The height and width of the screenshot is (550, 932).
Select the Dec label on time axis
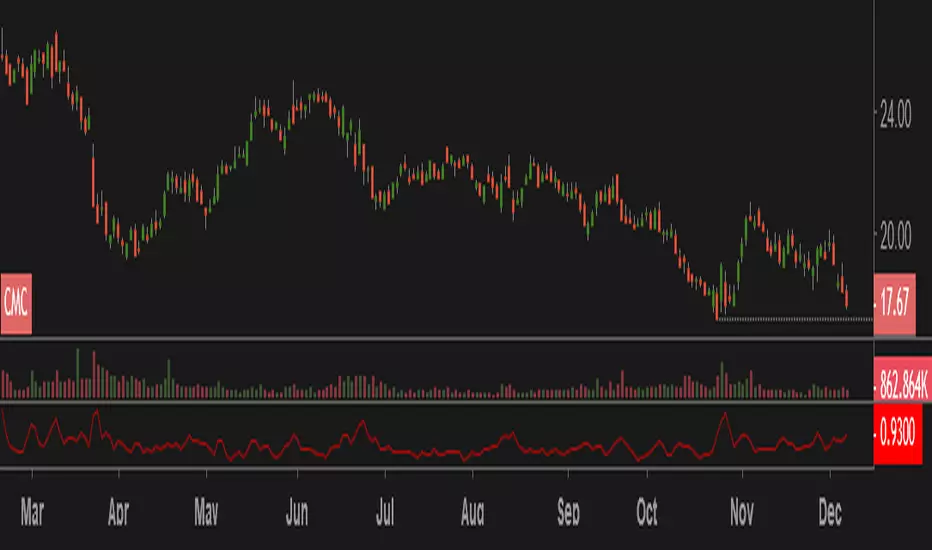point(830,511)
